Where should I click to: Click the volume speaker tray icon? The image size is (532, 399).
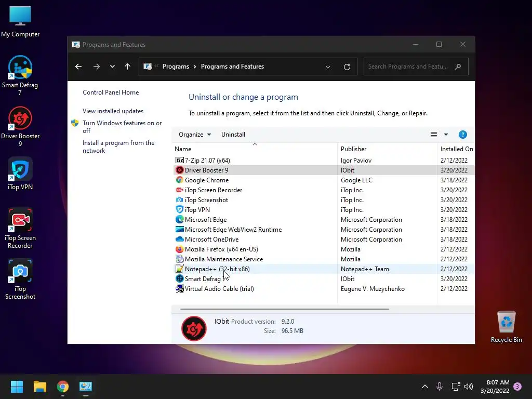point(469,387)
